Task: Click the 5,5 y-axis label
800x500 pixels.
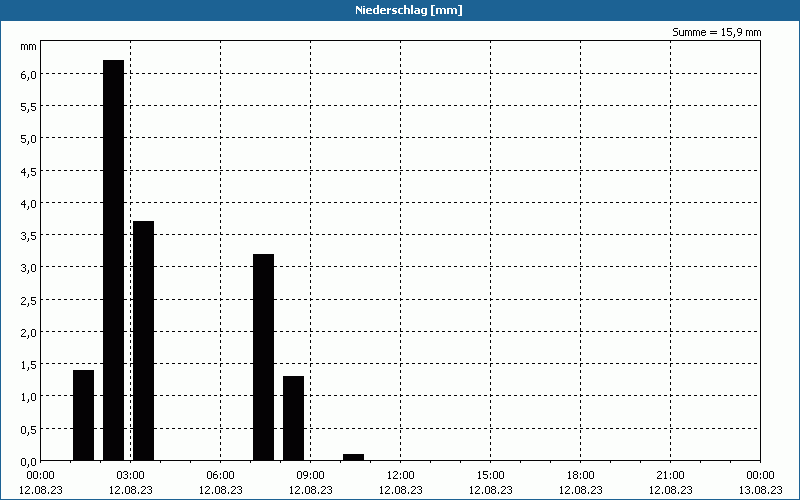Action: click(x=29, y=107)
